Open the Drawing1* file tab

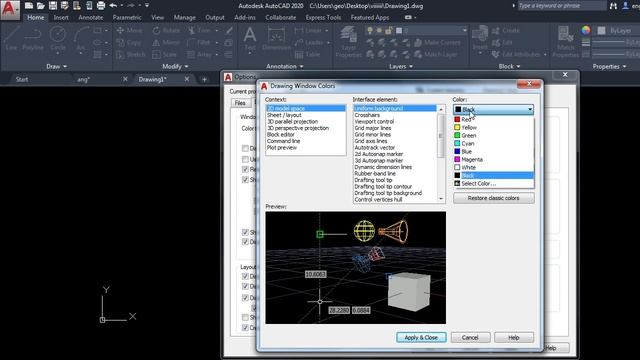pyautogui.click(x=152, y=79)
